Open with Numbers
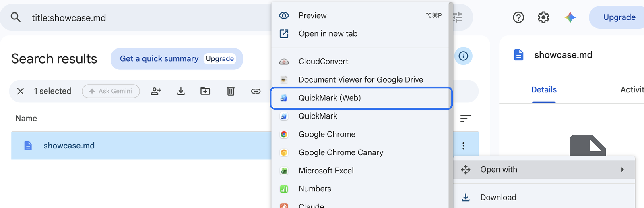This screenshot has height=208, width=644. coord(360,189)
